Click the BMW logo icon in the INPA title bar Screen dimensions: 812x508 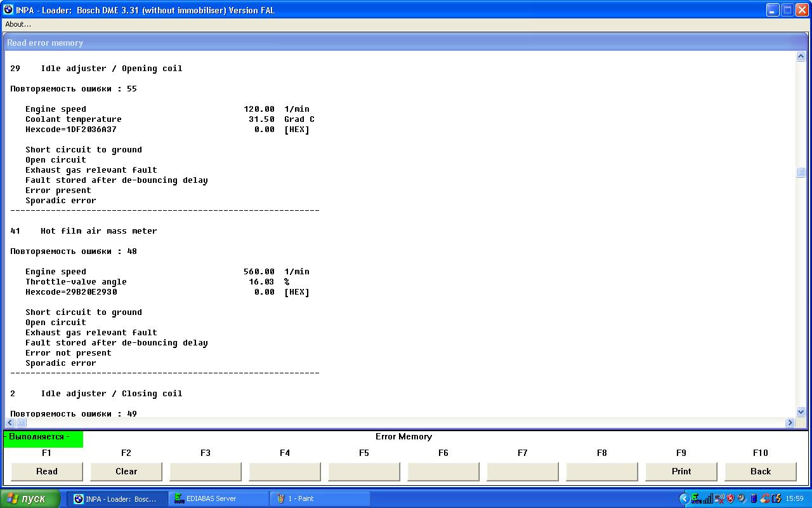[x=8, y=10]
